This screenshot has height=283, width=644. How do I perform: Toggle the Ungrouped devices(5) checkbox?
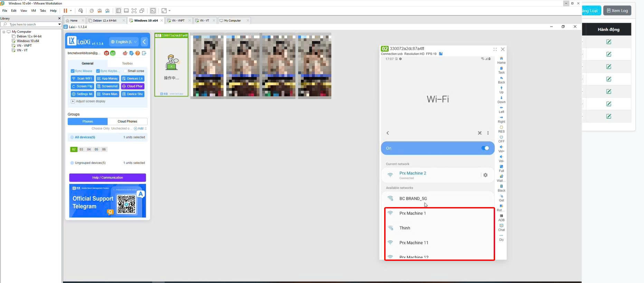pos(72,163)
